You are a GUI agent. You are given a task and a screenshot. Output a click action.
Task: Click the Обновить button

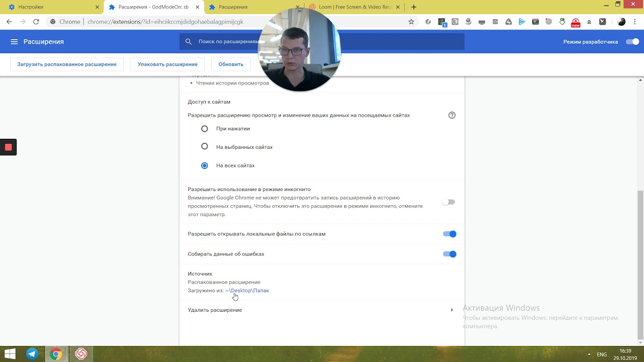click(231, 64)
